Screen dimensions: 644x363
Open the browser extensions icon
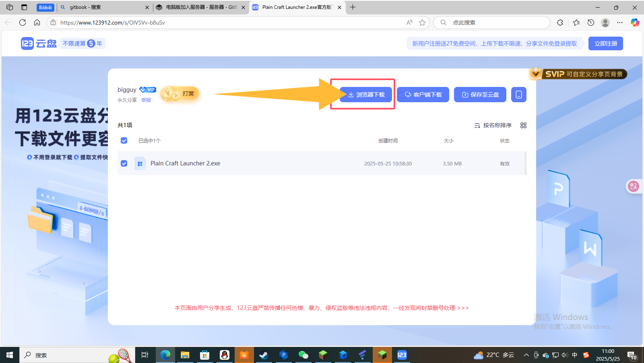click(560, 23)
